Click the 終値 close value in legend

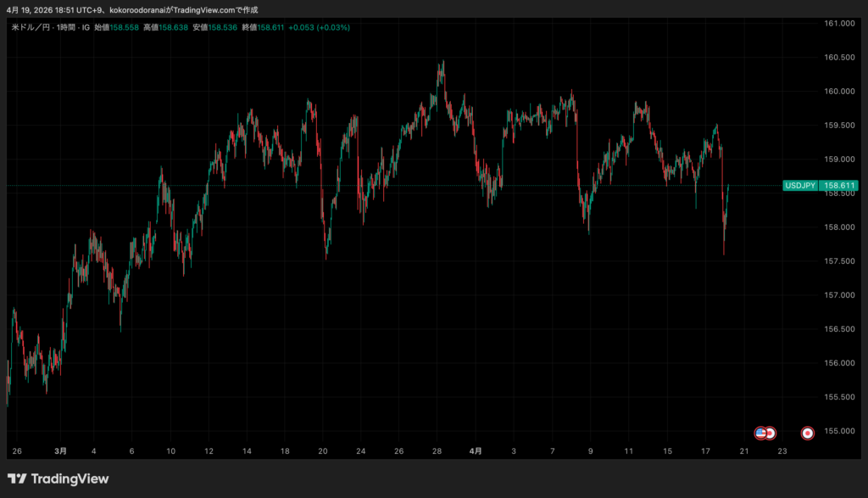[266, 27]
